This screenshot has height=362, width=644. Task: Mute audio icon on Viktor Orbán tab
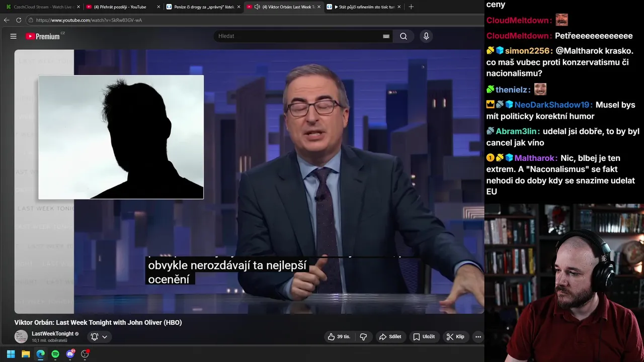click(257, 7)
